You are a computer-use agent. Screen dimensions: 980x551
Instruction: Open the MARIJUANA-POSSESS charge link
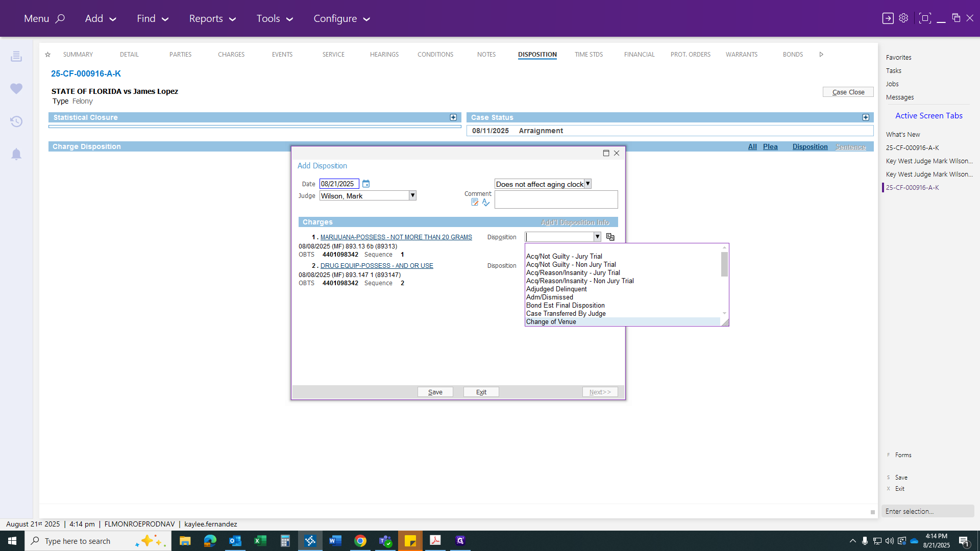pyautogui.click(x=396, y=237)
